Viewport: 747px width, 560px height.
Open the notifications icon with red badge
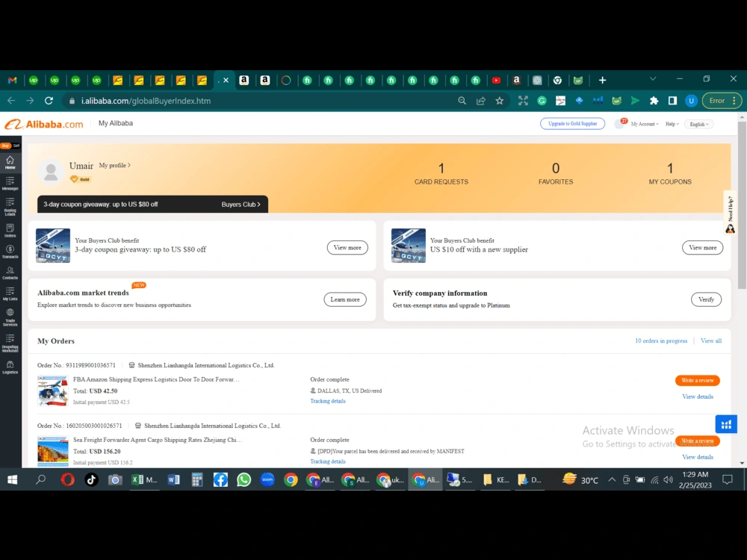[619, 124]
